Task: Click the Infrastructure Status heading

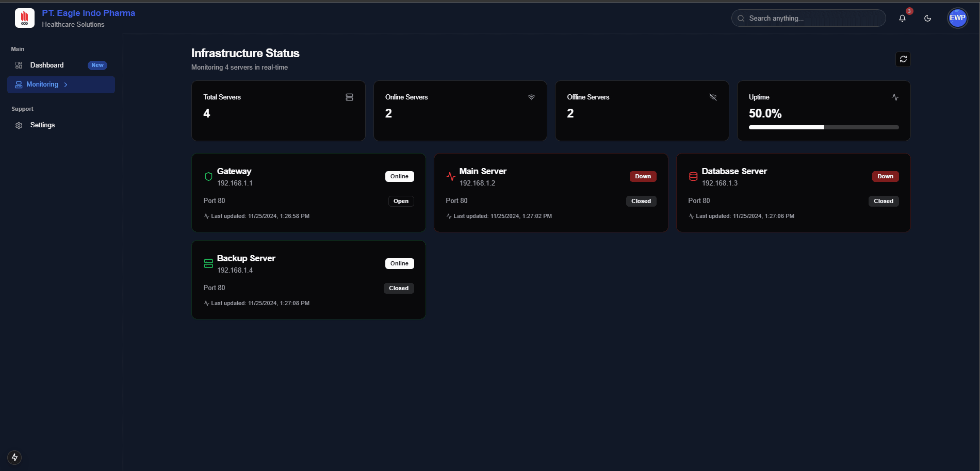Action: pyautogui.click(x=246, y=53)
